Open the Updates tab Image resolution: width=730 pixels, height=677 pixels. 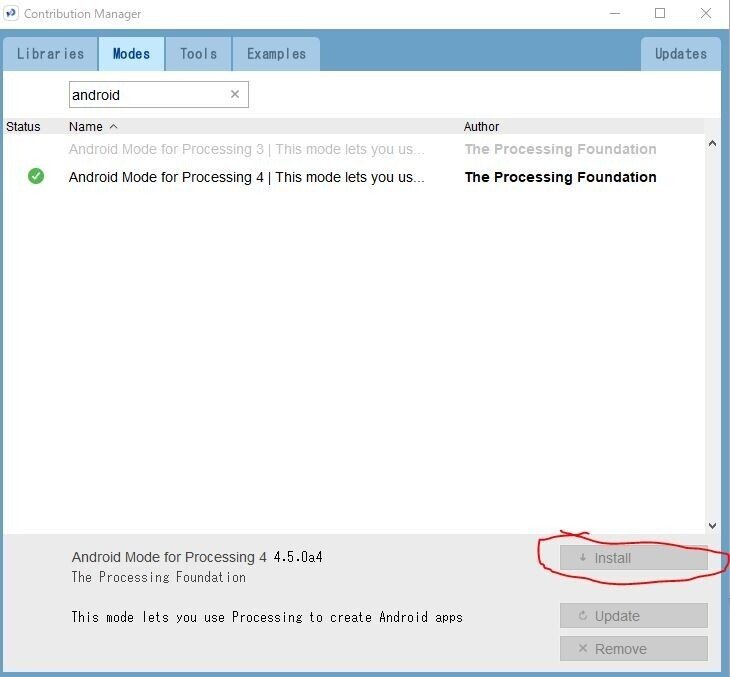pyautogui.click(x=681, y=54)
